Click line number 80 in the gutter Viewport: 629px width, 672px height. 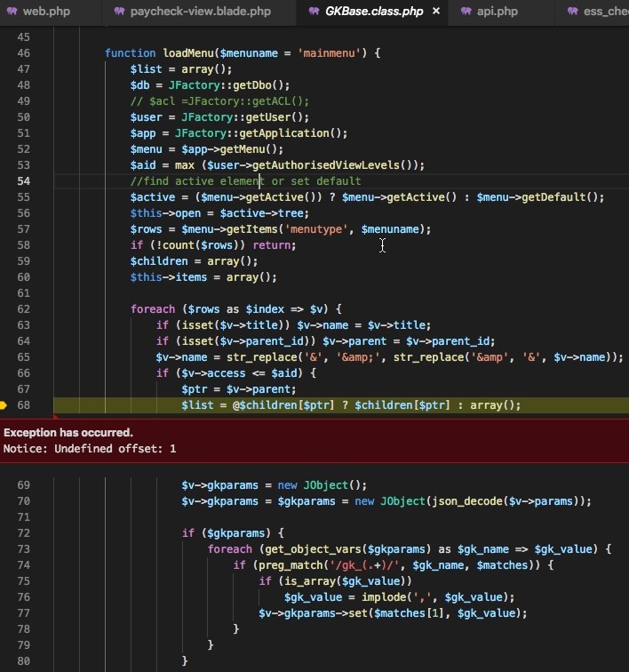[23, 661]
